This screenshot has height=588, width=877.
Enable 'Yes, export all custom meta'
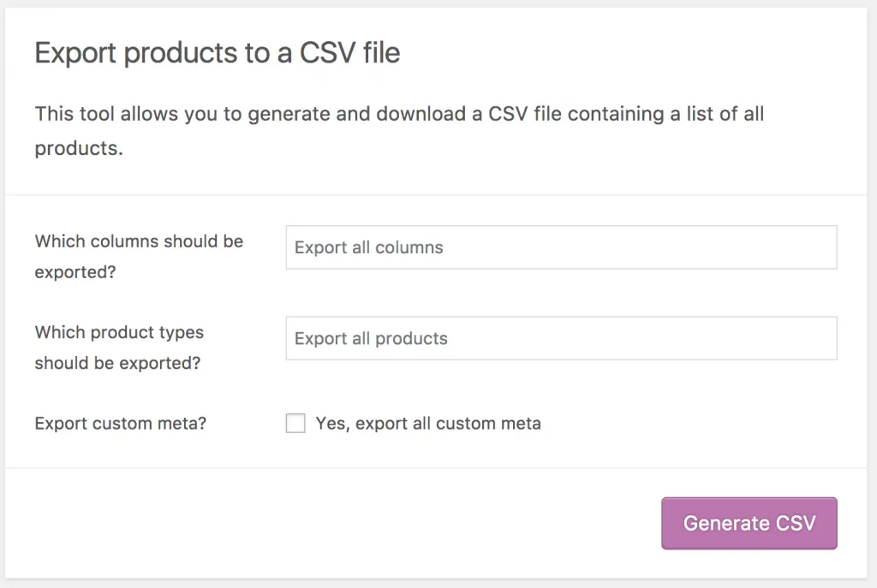pos(295,423)
